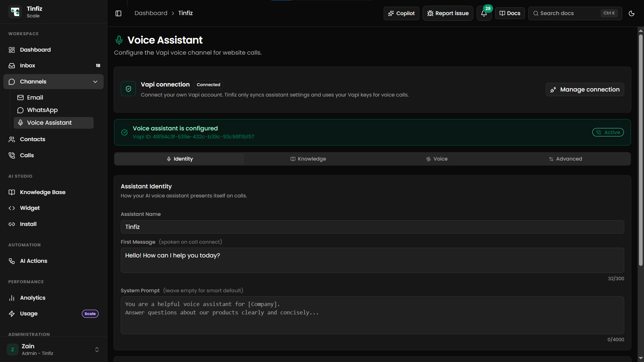Toggle the sidebar collapse icon
This screenshot has height=362, width=644.
click(x=118, y=13)
